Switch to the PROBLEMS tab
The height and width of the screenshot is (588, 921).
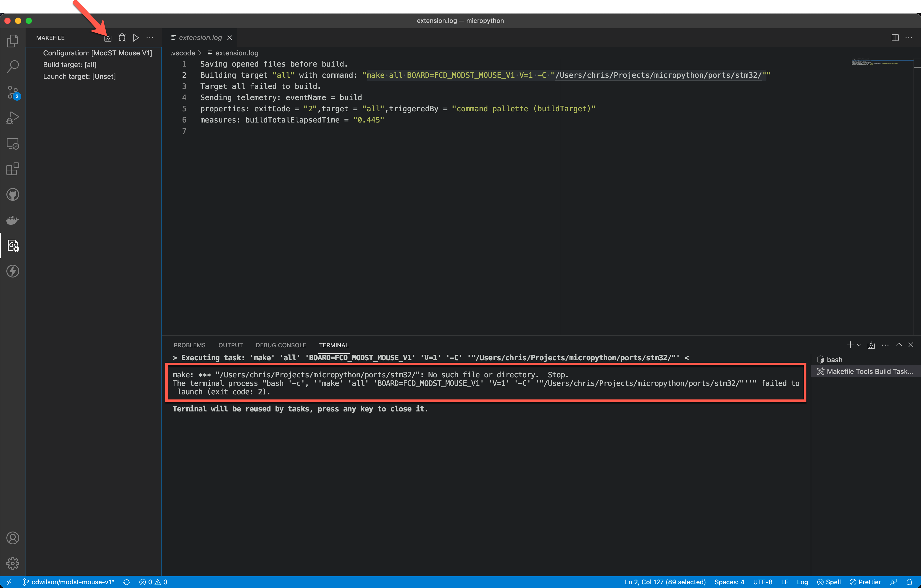click(189, 345)
